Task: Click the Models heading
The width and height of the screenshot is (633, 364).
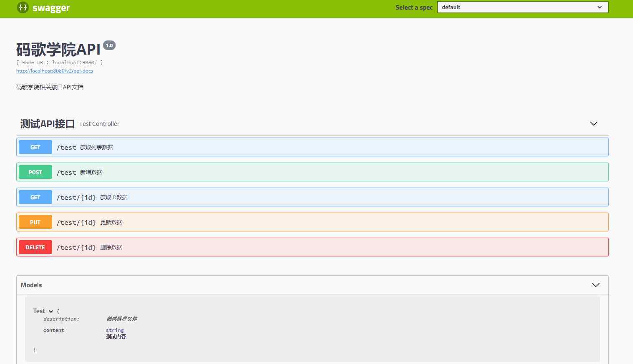Action: pyautogui.click(x=31, y=285)
